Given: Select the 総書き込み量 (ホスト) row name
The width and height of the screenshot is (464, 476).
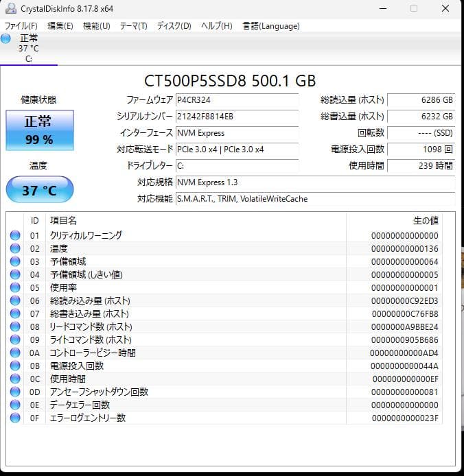Looking at the screenshot, I should pyautogui.click(x=90, y=314).
